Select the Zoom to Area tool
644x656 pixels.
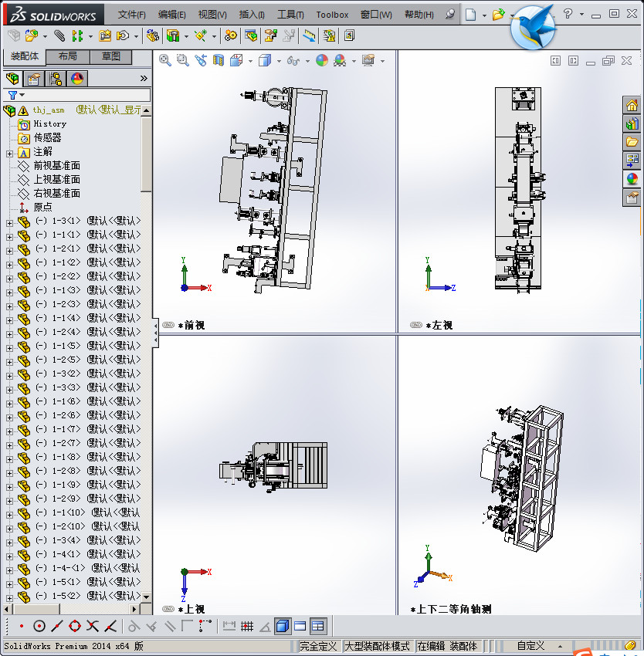pos(182,61)
